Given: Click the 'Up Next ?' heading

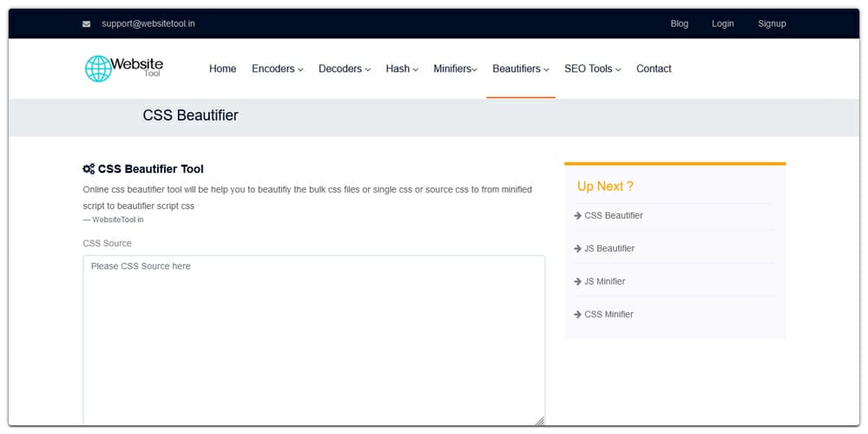Looking at the screenshot, I should (605, 187).
